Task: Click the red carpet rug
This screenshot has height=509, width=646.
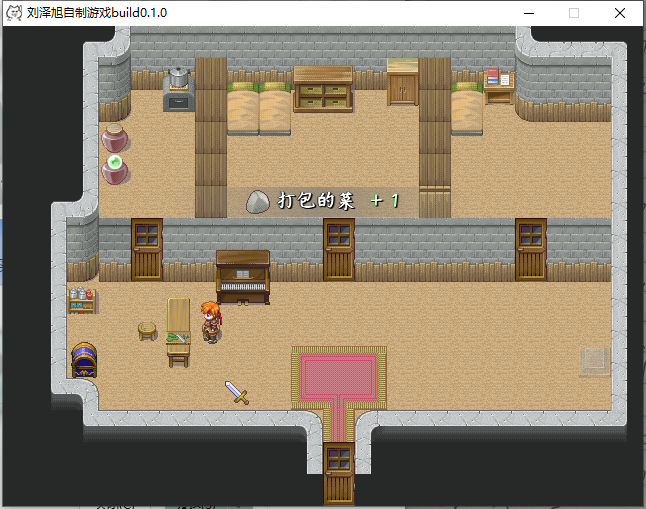Action: point(339,378)
